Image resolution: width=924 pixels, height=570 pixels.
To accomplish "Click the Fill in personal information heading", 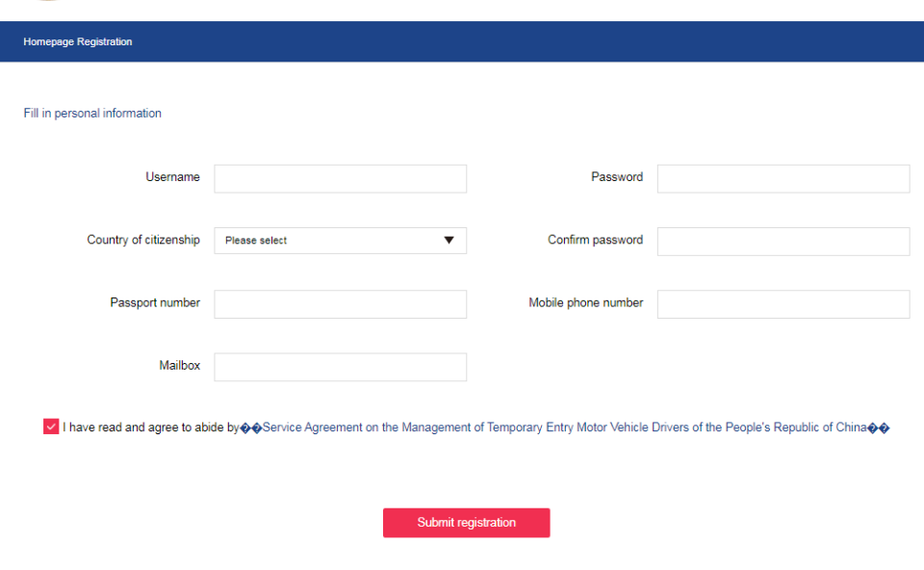I will coord(92,114).
